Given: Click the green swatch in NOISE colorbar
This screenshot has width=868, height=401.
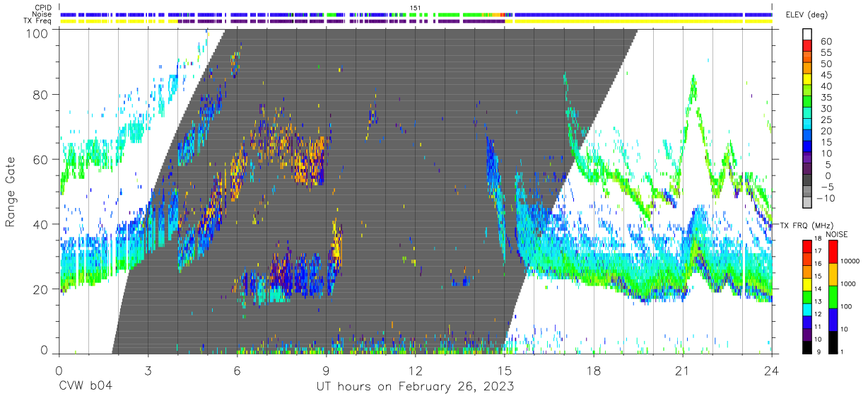Looking at the screenshot, I should (834, 296).
